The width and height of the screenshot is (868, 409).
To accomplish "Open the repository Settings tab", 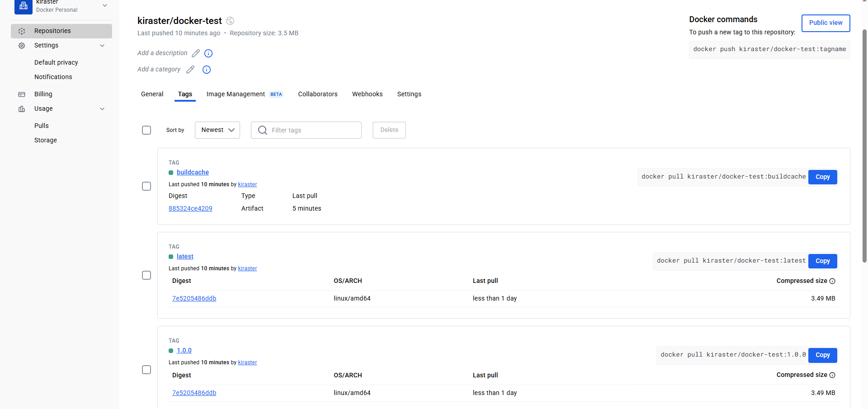I will tap(409, 94).
